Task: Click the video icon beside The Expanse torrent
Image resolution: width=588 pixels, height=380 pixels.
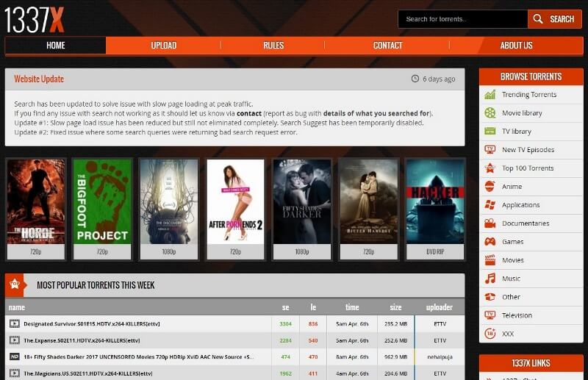Action: (x=14, y=340)
